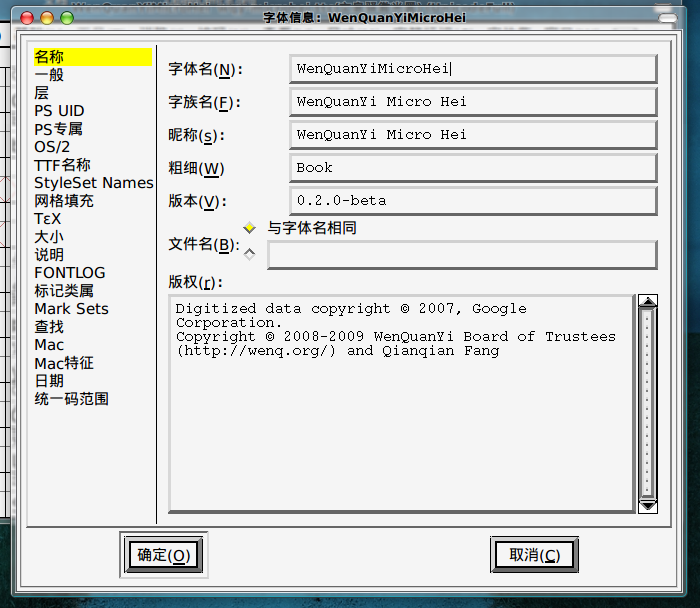This screenshot has width=700, height=608.
Task: Focus the 字族名 text field
Action: [473, 102]
